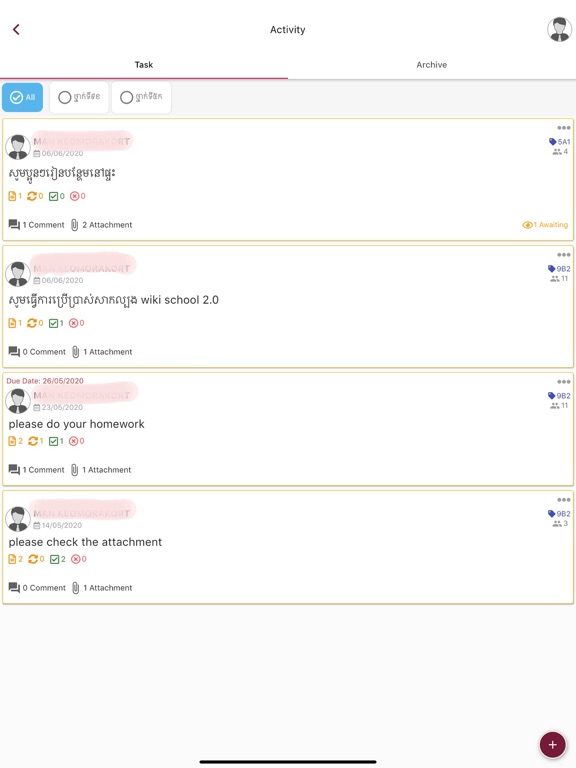576x768 pixels.
Task: Open three-dots menu on first task card
Action: [564, 128]
